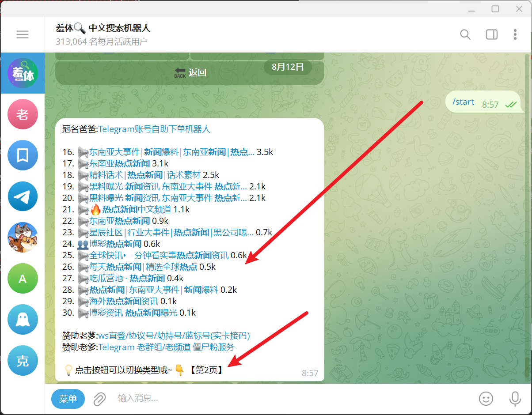This screenshot has height=415, width=532.
Task: Select the green 'A' avatar chat
Action: coord(23,278)
